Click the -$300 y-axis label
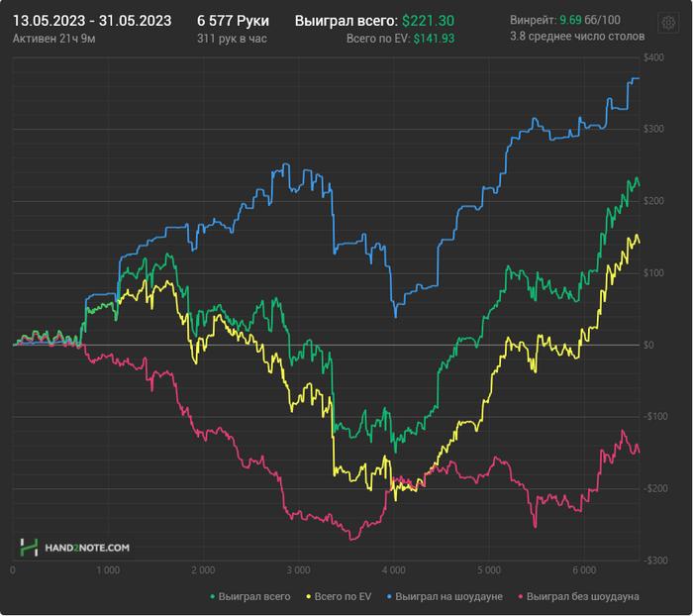Screen dimensions: 693x616 pyautogui.click(x=653, y=561)
